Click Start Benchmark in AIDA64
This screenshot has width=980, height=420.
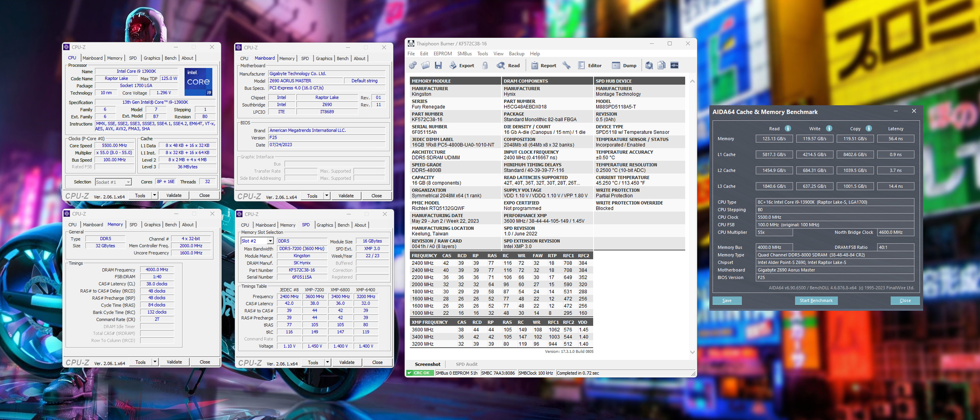pos(816,300)
